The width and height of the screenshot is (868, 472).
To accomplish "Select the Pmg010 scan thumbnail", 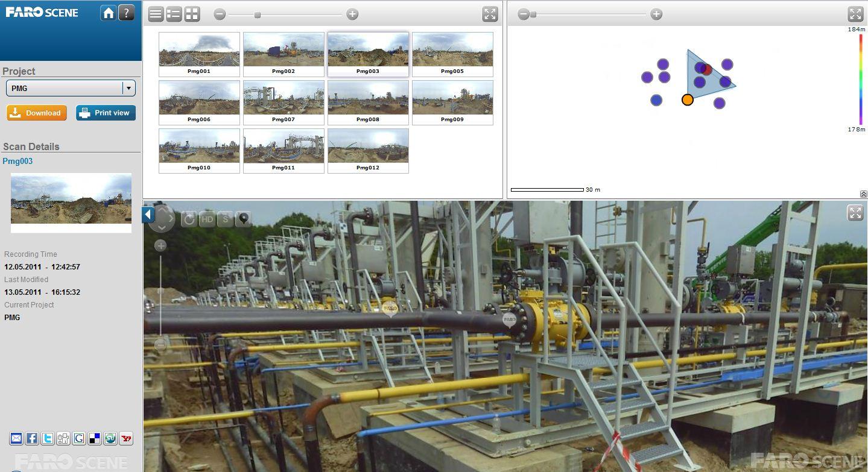I will point(199,151).
